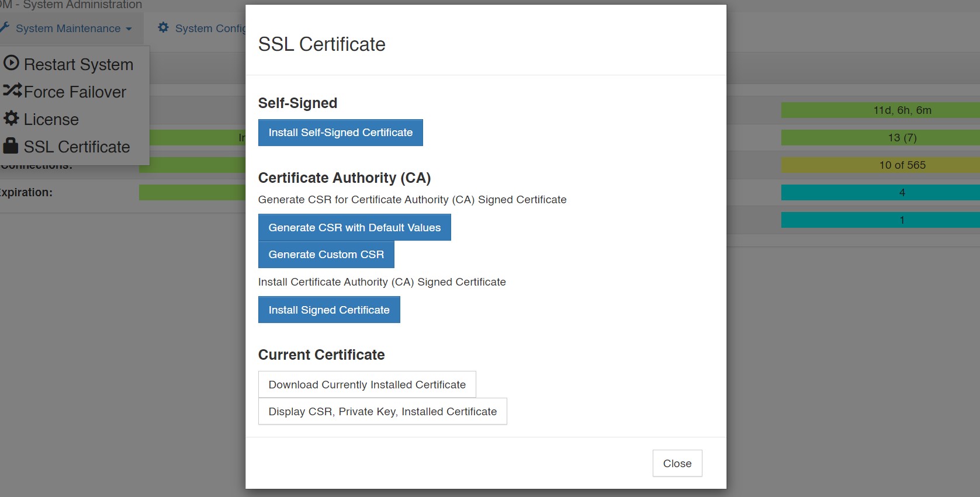Close the SSL Certificate dialog
This screenshot has width=980, height=497.
pyautogui.click(x=677, y=463)
